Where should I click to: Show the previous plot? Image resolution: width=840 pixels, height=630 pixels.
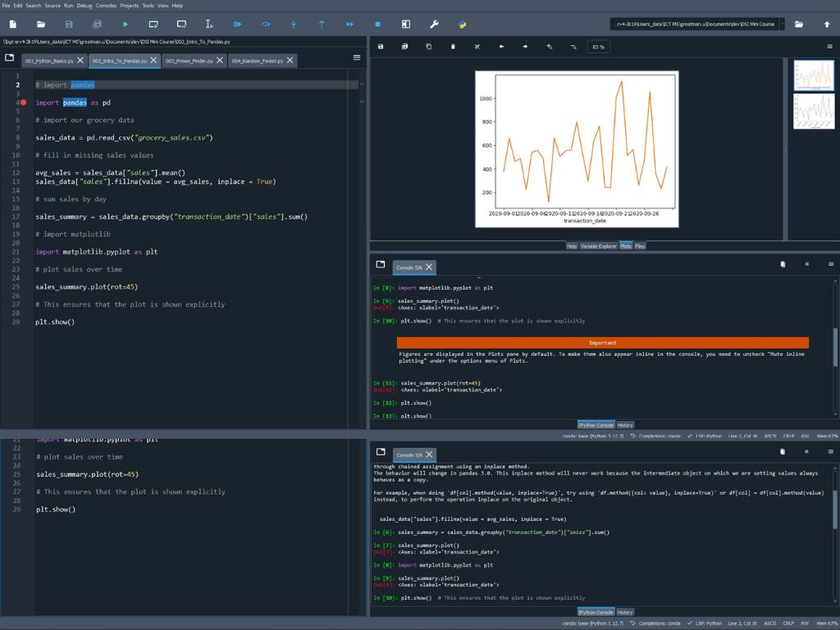coord(501,47)
